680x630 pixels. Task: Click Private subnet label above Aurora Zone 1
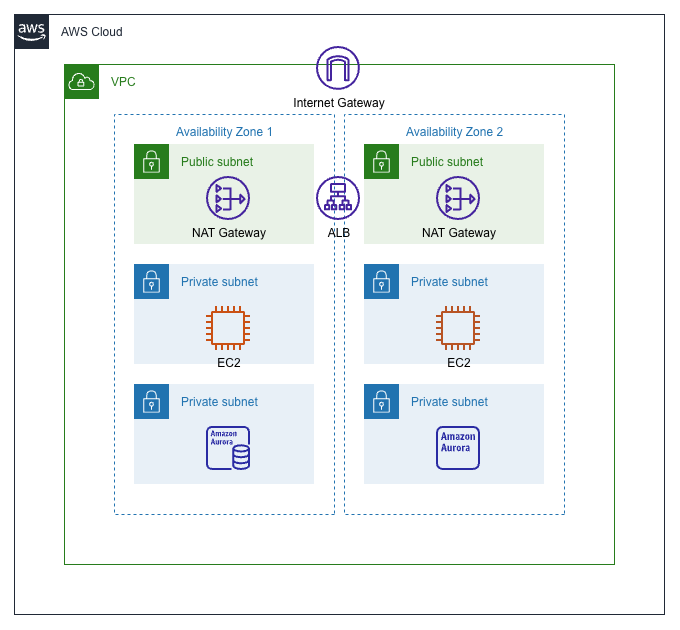pyautogui.click(x=219, y=402)
